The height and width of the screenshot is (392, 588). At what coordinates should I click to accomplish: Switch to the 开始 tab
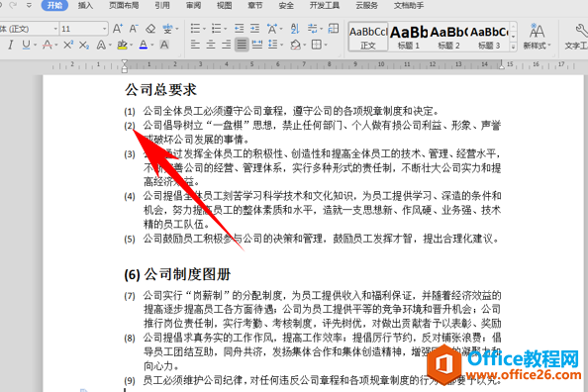pyautogui.click(x=54, y=5)
